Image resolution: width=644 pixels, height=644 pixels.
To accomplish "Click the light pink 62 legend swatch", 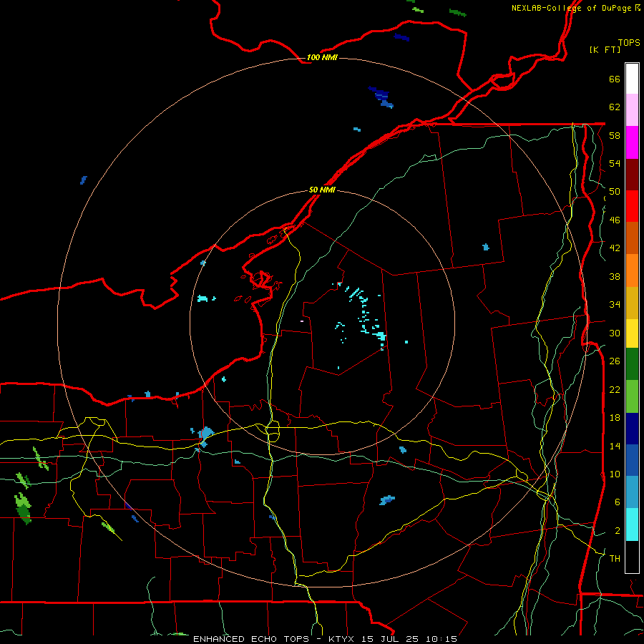I will point(632,110).
